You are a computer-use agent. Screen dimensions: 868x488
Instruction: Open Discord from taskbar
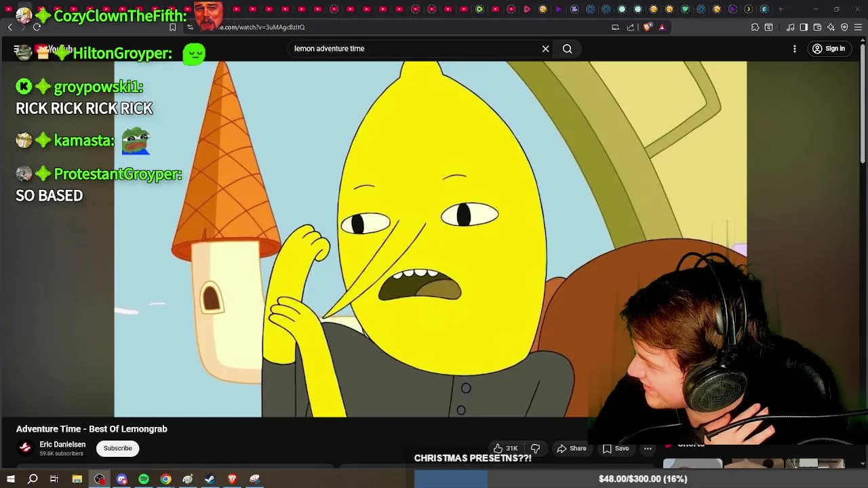(122, 479)
